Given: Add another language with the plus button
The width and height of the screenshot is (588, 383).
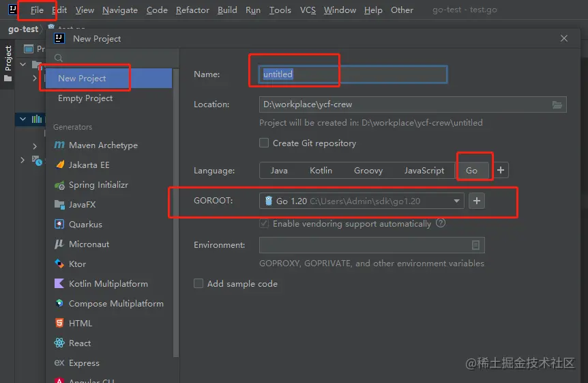Looking at the screenshot, I should tap(501, 170).
